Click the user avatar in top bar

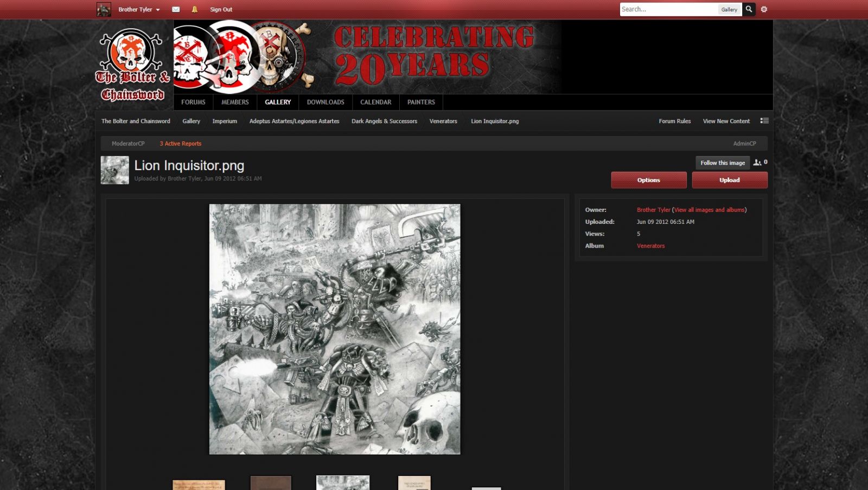[x=104, y=9]
